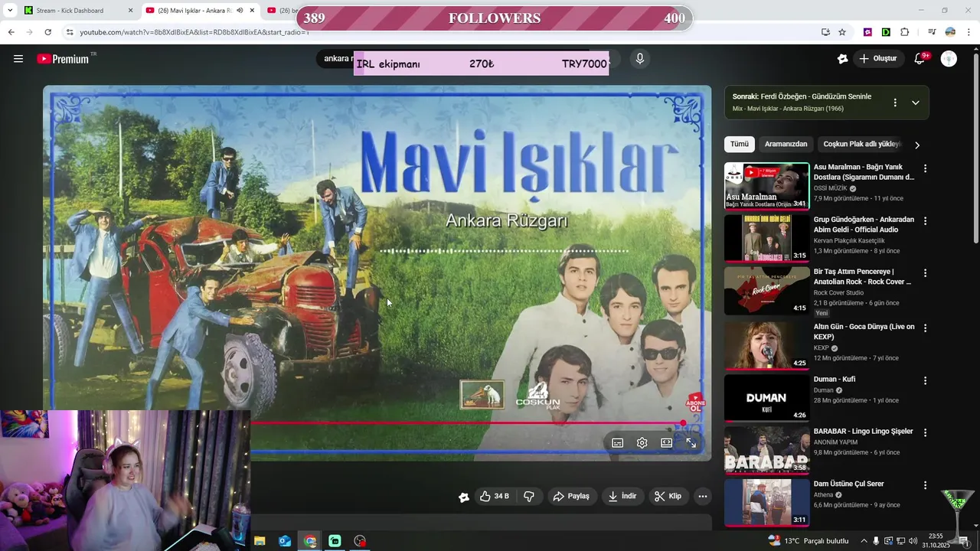This screenshot has height=551, width=980.
Task: Open the tab search dropdown arrow
Action: click(x=10, y=11)
